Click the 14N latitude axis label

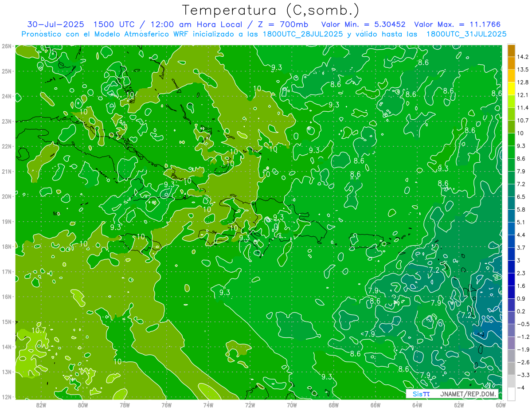6,347
